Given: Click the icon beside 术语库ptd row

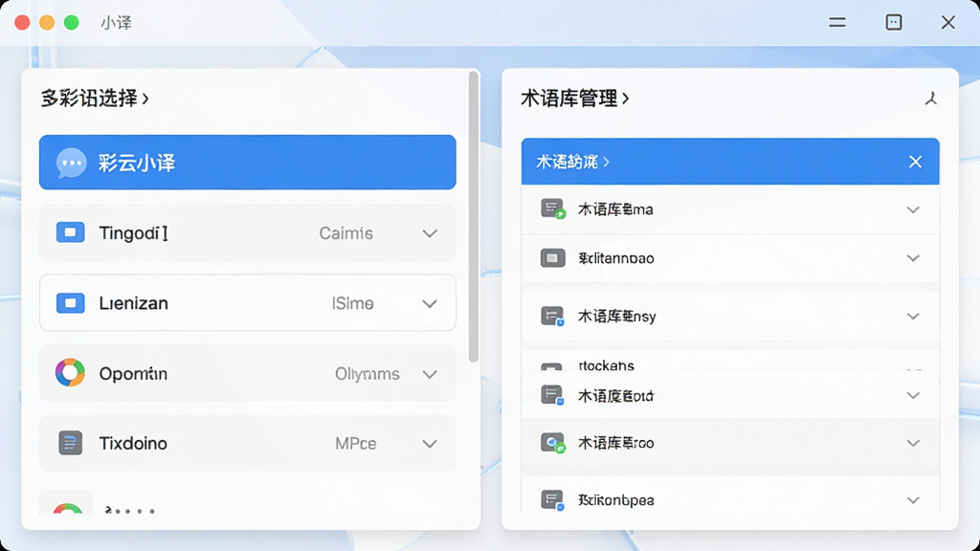Looking at the screenshot, I should click(x=552, y=395).
